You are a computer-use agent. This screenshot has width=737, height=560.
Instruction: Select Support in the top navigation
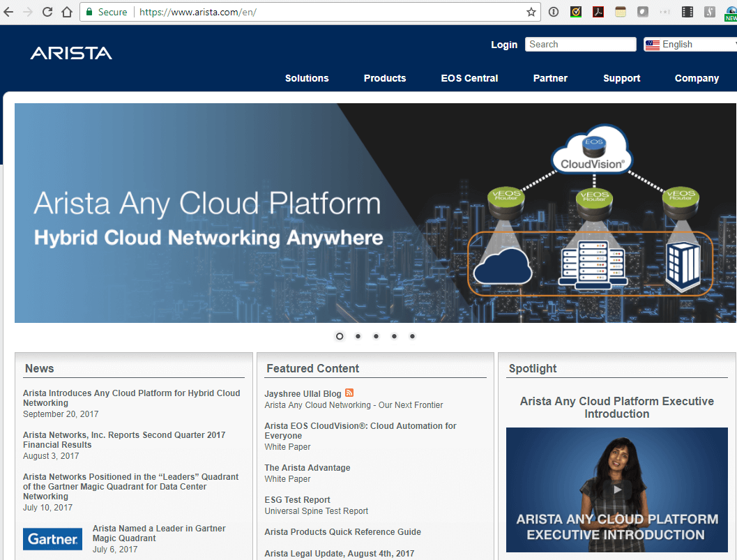(x=621, y=78)
